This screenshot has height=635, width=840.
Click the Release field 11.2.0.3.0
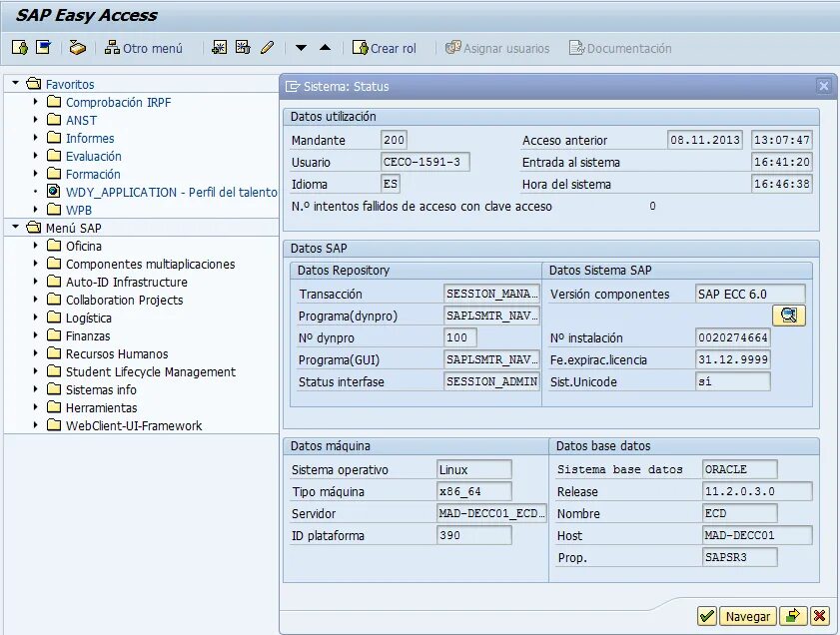[757, 491]
